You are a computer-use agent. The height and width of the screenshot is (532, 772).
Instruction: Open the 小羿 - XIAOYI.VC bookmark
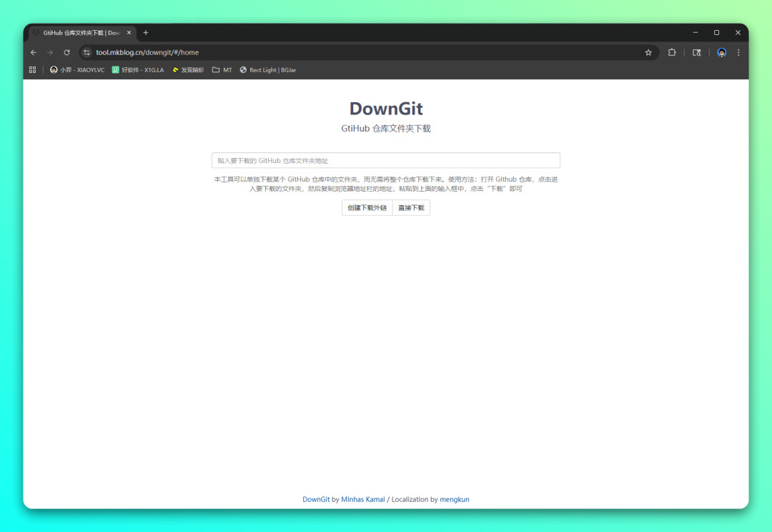(77, 70)
